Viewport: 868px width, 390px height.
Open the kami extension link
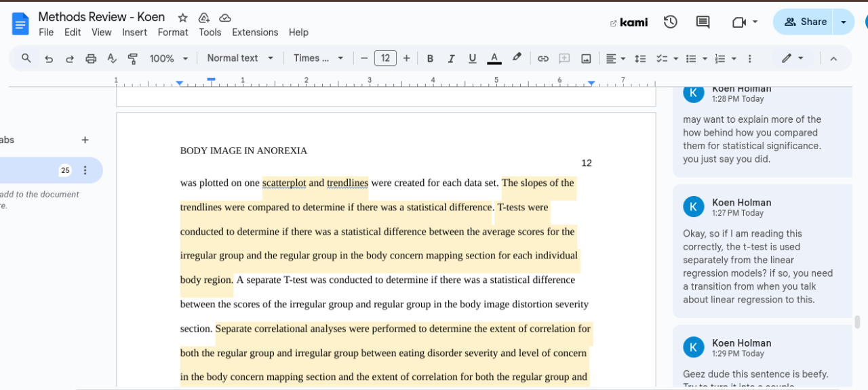[629, 22]
